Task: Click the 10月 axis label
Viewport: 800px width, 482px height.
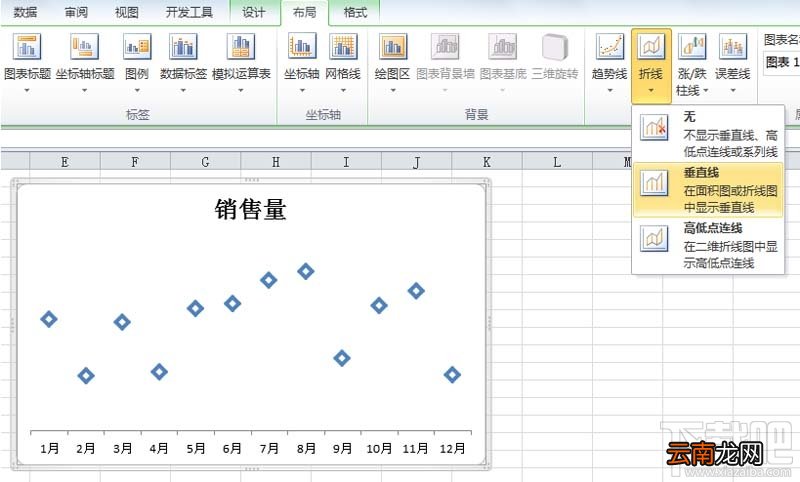Action: [379, 448]
